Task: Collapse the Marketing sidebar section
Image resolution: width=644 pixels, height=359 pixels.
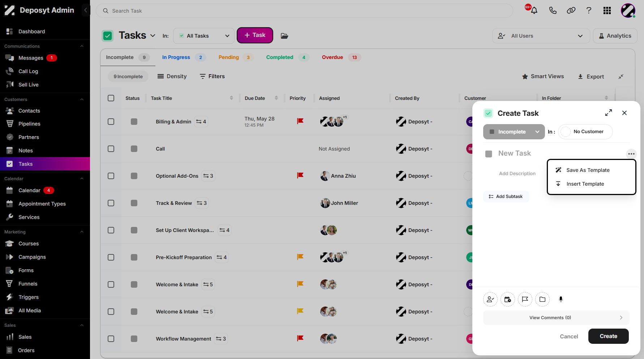Action: pos(82,232)
